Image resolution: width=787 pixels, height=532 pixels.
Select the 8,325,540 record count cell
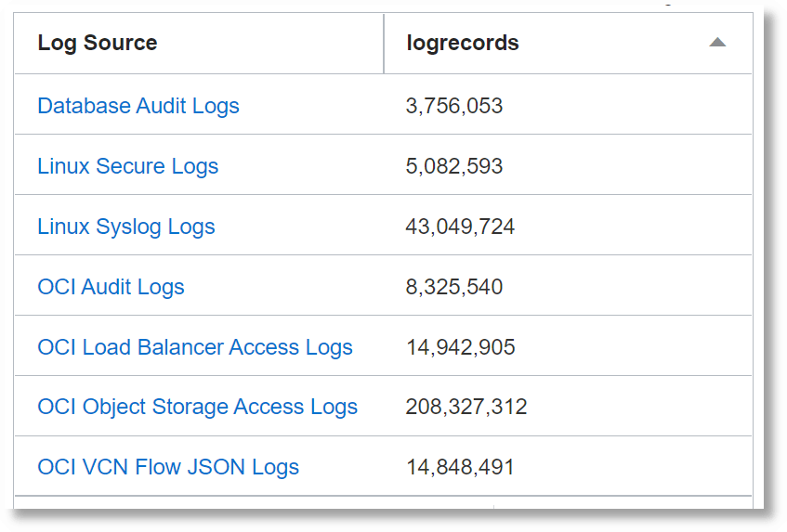click(x=454, y=287)
